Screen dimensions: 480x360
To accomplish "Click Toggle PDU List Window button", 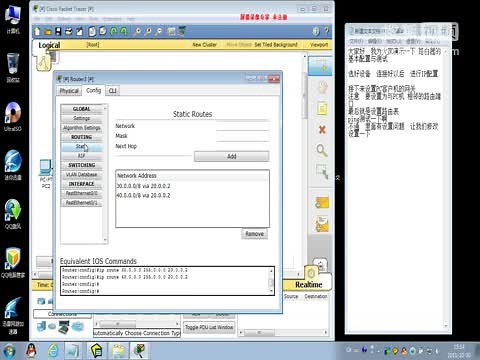I will (209, 327).
